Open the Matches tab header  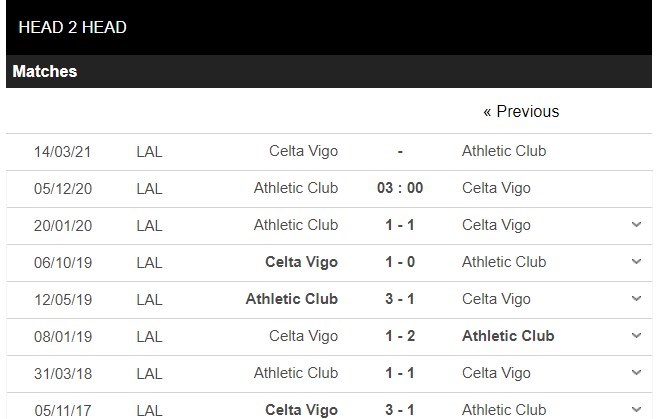(x=45, y=72)
